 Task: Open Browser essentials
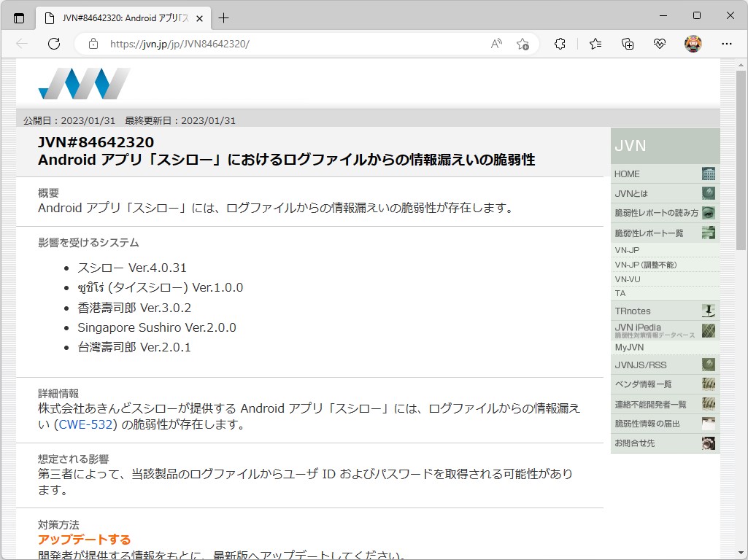tap(659, 44)
